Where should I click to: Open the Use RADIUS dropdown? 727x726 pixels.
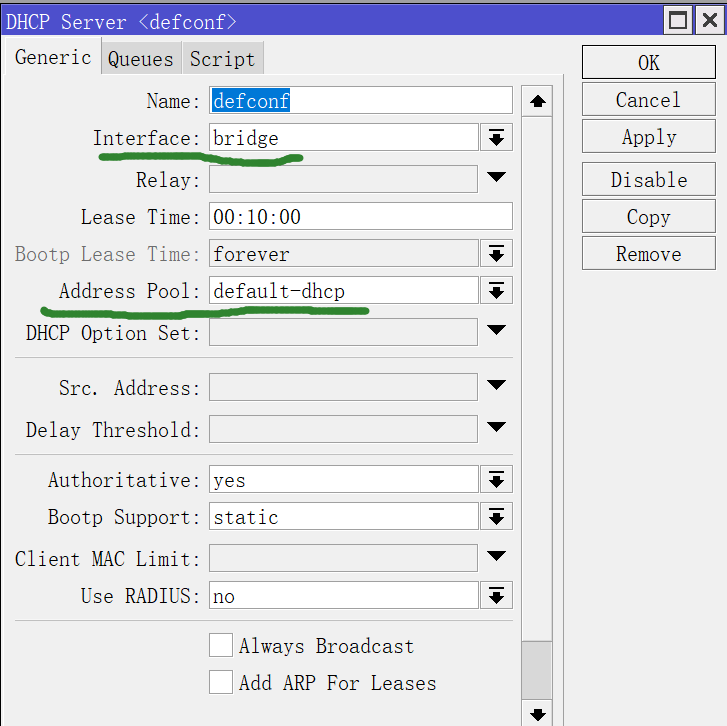(x=496, y=597)
